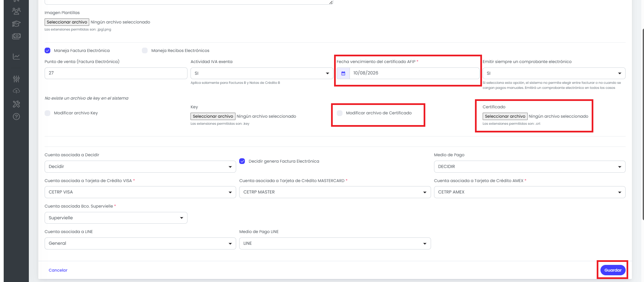Click 'Aplica solamente para Facturas B' note
The image size is (644, 282).
[235, 83]
